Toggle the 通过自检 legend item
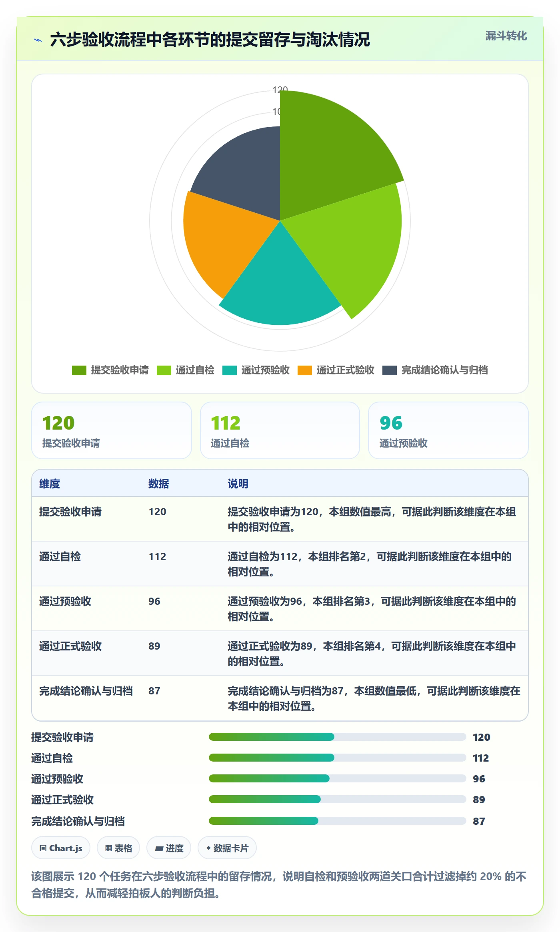The height and width of the screenshot is (932, 560). tap(185, 370)
